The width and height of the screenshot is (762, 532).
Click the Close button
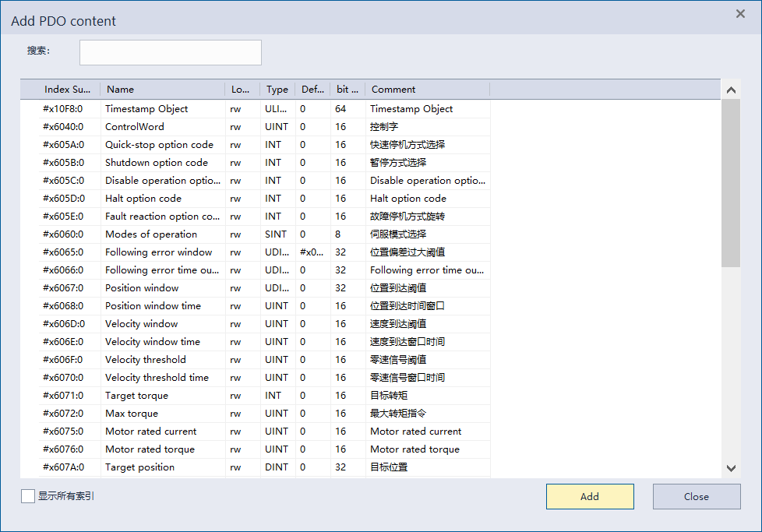click(696, 497)
